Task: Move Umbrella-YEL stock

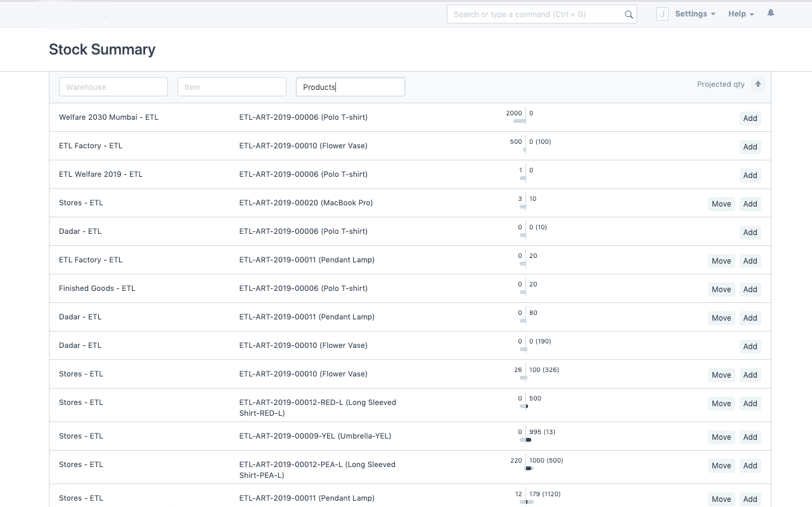Action: pos(721,437)
